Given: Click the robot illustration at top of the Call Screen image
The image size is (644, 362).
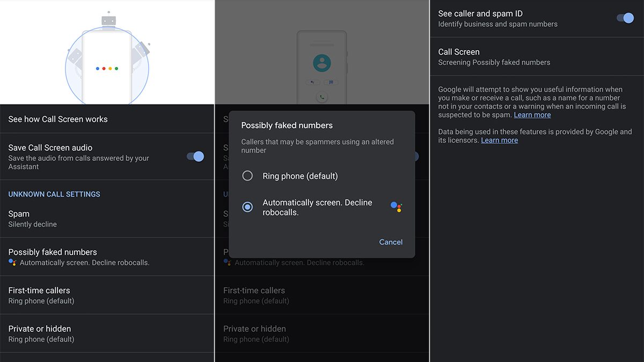Looking at the screenshot, I should 108,19.
